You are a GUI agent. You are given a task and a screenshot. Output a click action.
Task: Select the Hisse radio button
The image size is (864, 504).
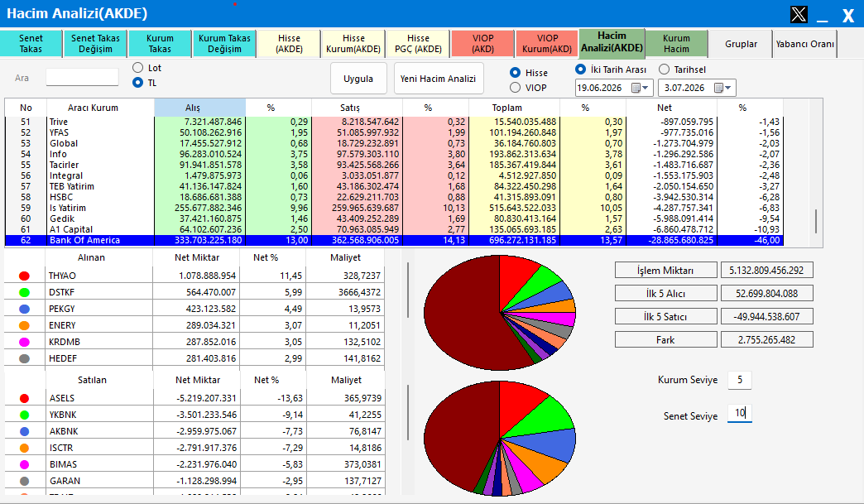516,73
